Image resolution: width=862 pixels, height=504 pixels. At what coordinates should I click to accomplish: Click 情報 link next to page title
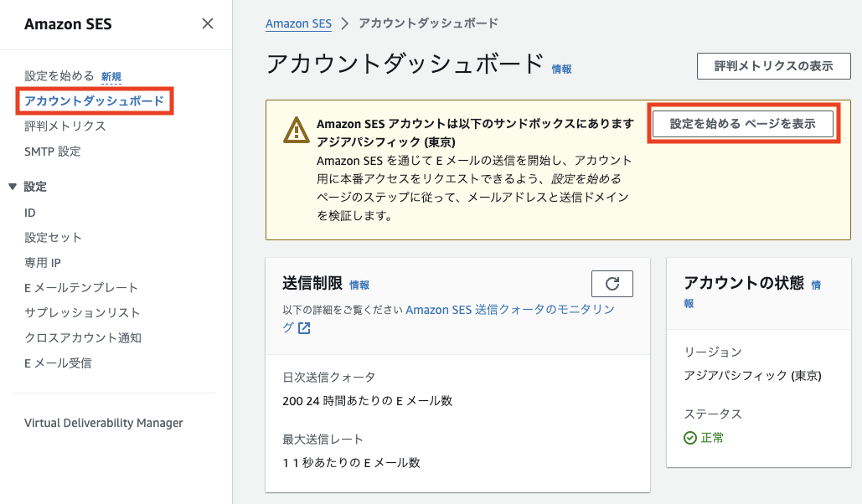point(561,69)
